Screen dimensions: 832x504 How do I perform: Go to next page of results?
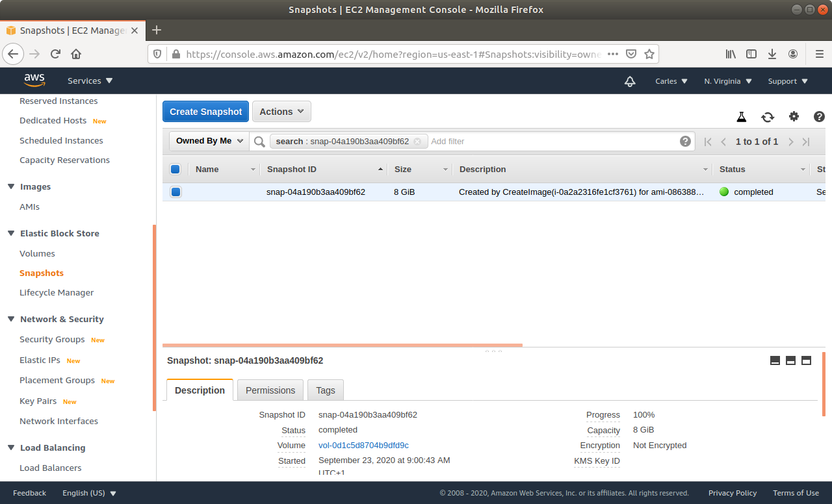click(790, 142)
